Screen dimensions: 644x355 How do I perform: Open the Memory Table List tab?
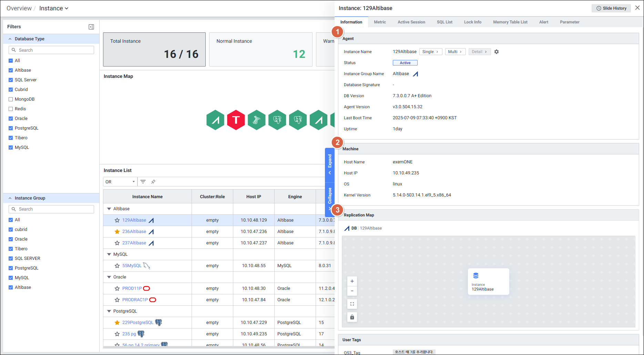pyautogui.click(x=510, y=22)
